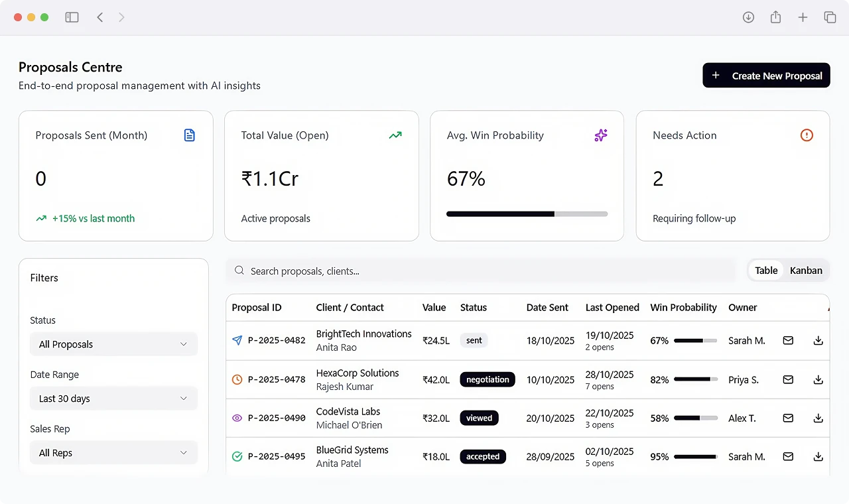
Task: Switch to the Table view
Action: 766,271
